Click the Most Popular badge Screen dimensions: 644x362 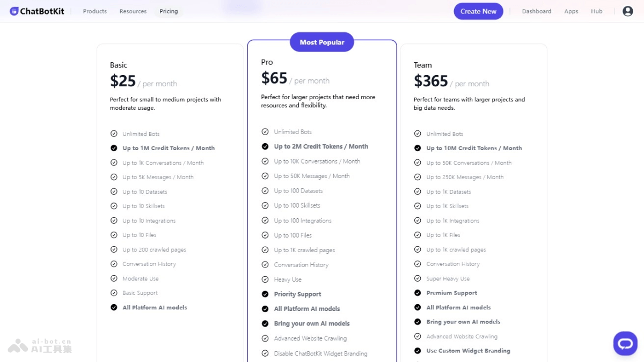click(322, 42)
